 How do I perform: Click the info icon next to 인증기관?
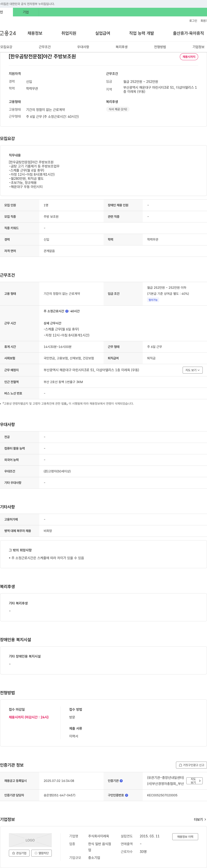coord(121,781)
